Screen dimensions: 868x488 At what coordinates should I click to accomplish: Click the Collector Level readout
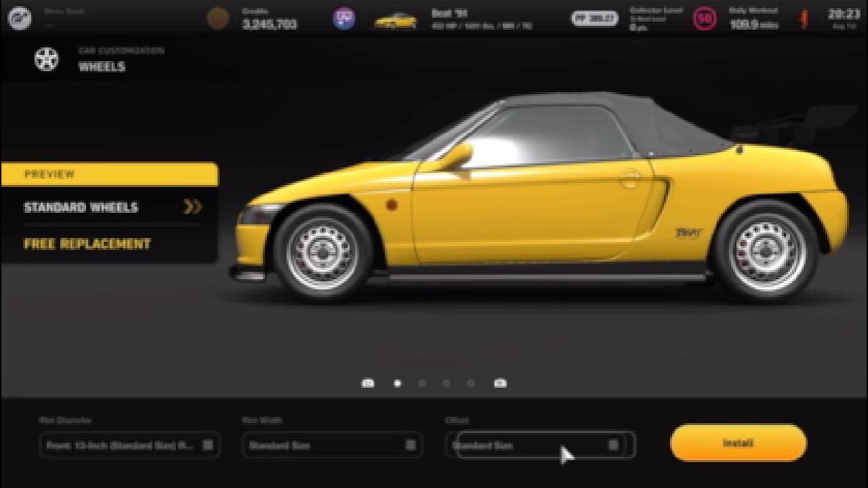pyautogui.click(x=655, y=19)
